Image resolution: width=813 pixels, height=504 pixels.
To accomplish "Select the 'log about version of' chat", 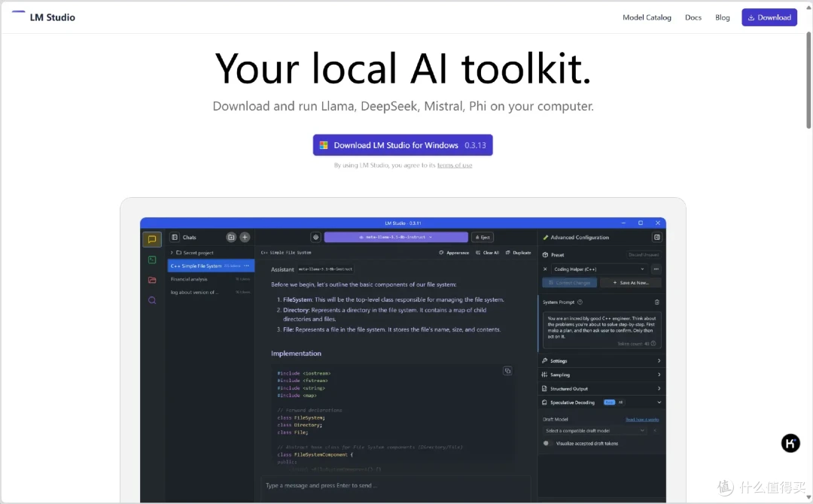I will click(211, 292).
